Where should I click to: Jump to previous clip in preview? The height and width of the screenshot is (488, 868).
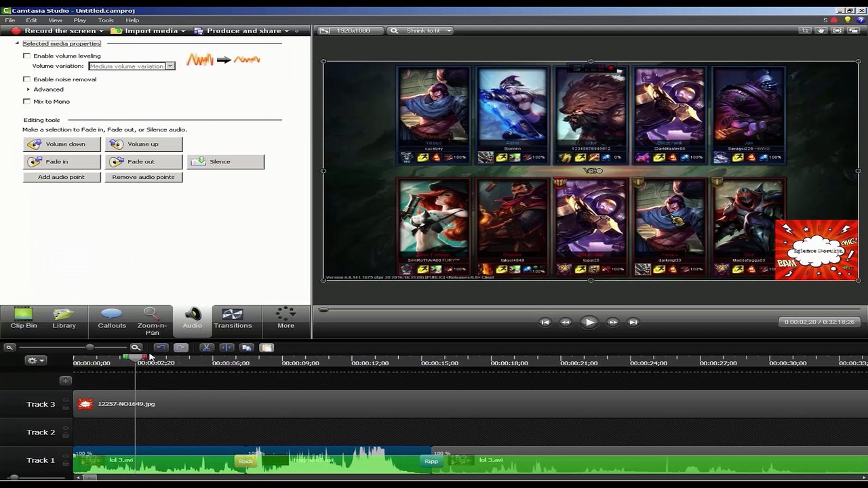[x=545, y=322]
